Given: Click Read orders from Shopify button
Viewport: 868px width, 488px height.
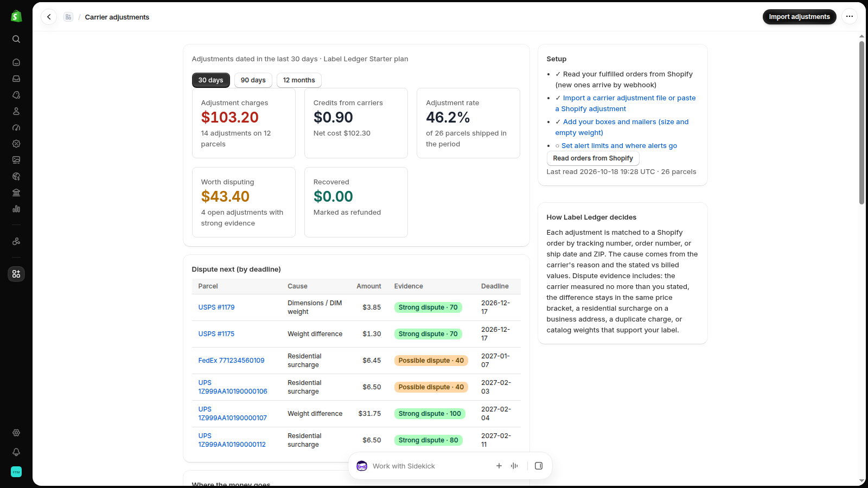Looking at the screenshot, I should [x=593, y=158].
